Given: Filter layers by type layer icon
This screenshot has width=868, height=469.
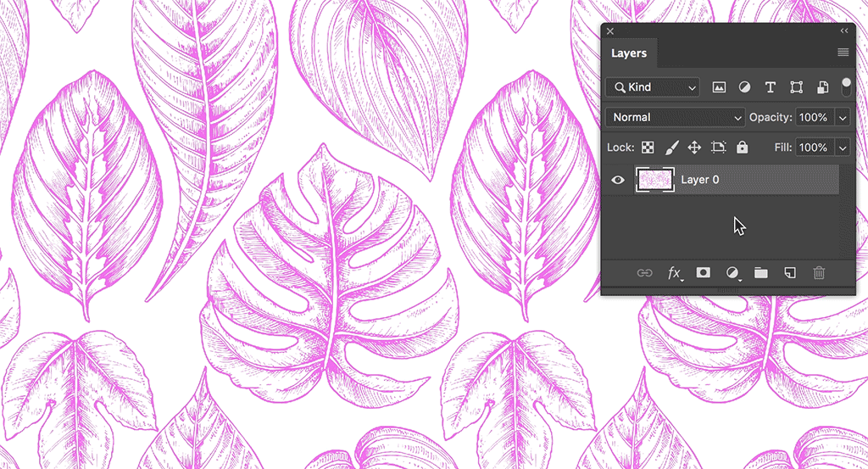Looking at the screenshot, I should tap(771, 87).
